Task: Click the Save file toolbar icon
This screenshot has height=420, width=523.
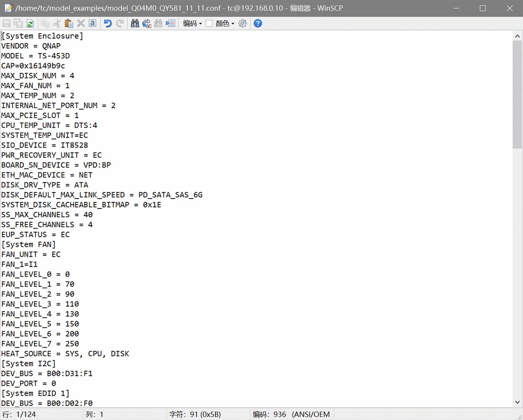Action: pyautogui.click(x=6, y=23)
